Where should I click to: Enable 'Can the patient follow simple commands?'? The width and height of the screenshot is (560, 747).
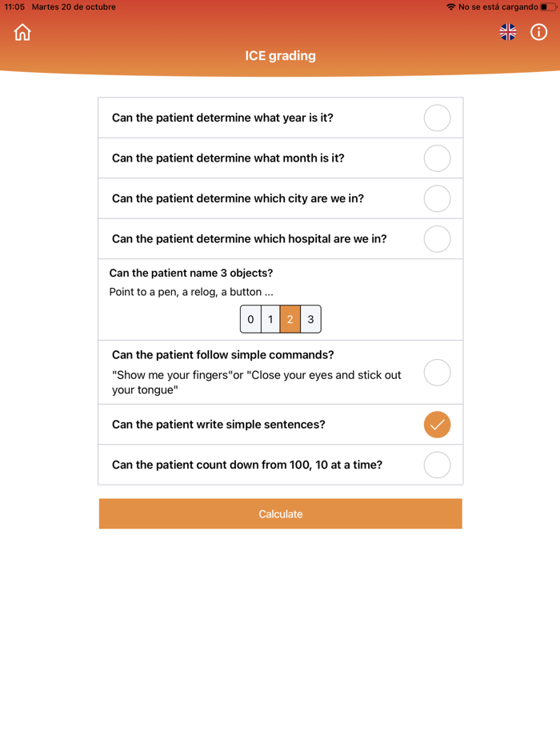click(x=437, y=372)
